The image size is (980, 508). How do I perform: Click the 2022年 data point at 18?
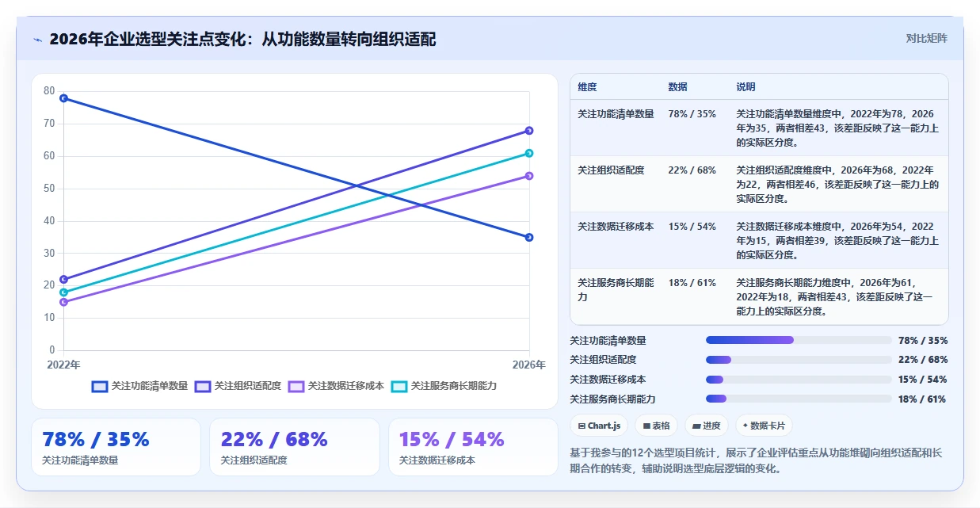(x=63, y=292)
